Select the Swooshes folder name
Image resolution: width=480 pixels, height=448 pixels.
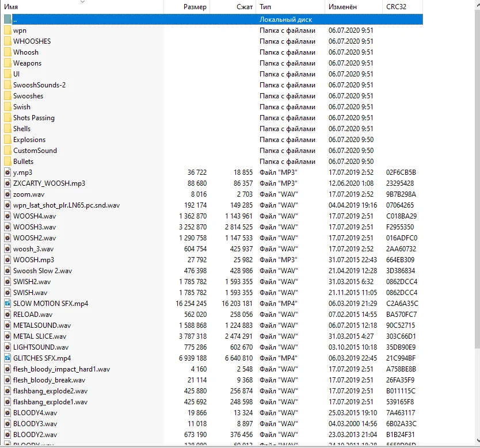point(28,96)
